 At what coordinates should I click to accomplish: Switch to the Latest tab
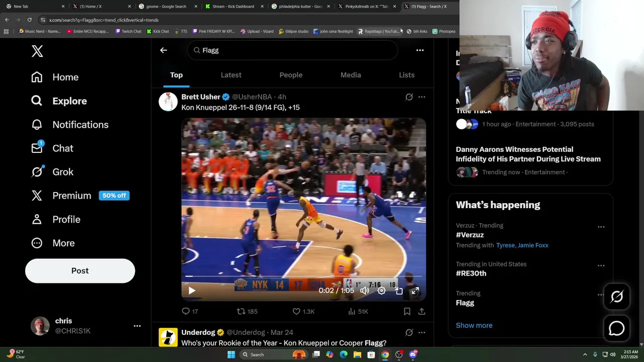[231, 75]
